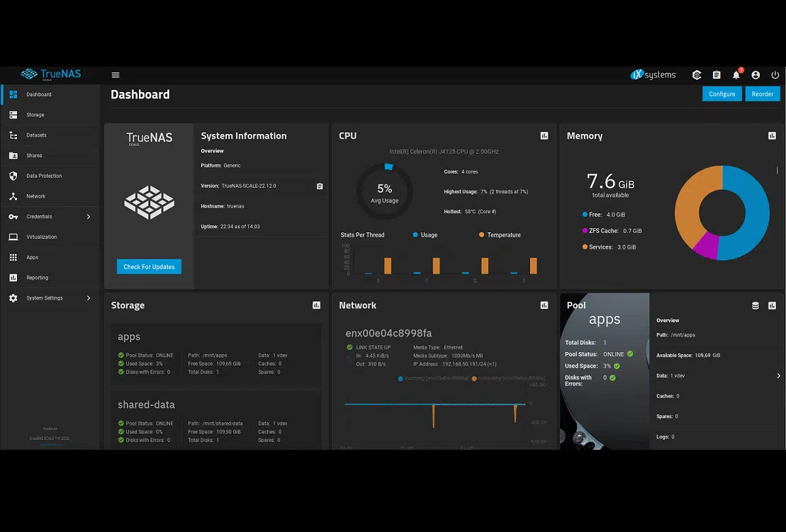This screenshot has height=532, width=786.
Task: Open Datasets in sidebar
Action: [x=50, y=135]
